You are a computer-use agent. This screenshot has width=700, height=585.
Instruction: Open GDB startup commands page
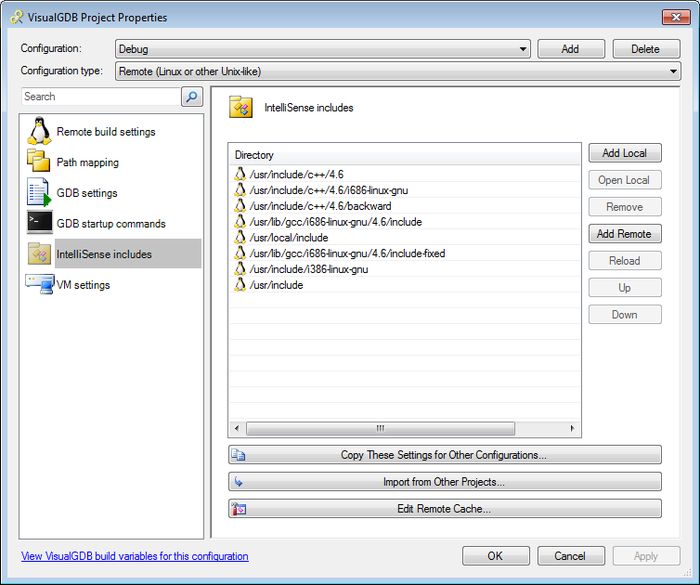[x=111, y=223]
